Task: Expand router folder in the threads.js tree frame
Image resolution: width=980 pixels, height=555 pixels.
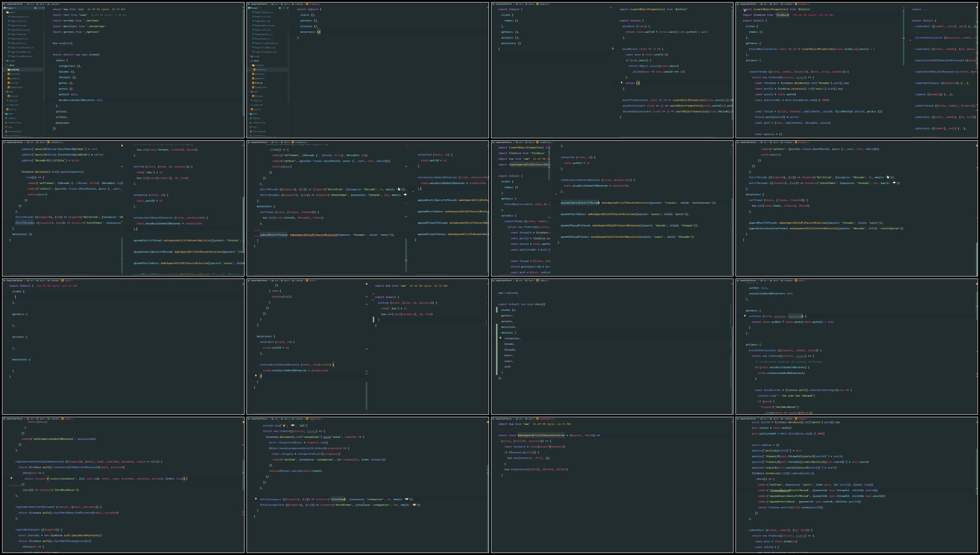Action: click(249, 56)
